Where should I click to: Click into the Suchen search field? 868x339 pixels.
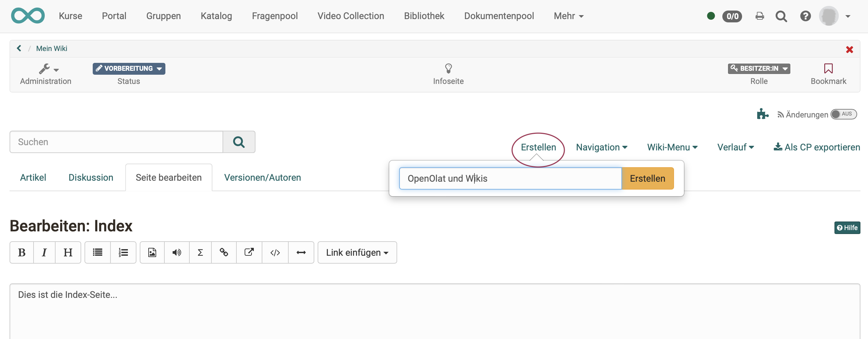(x=116, y=142)
